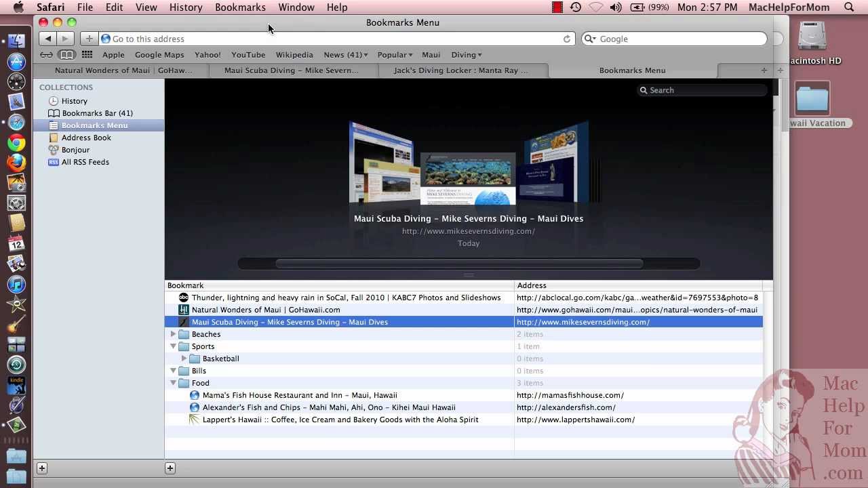Collapse the Bills folder

point(173,371)
